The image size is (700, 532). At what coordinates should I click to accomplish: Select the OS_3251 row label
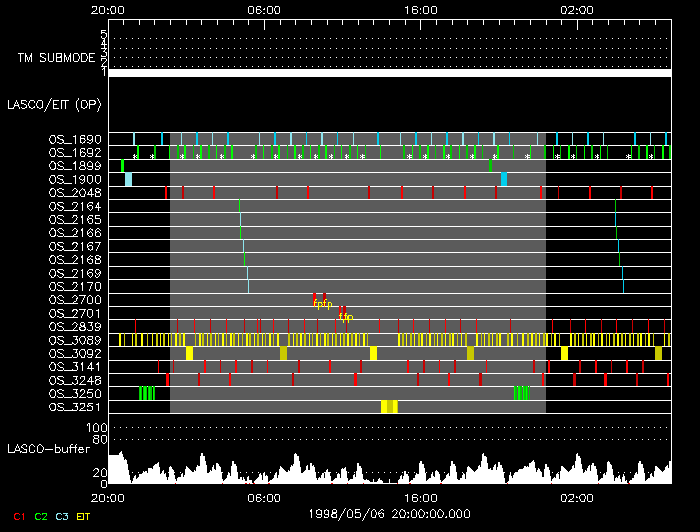point(75,407)
